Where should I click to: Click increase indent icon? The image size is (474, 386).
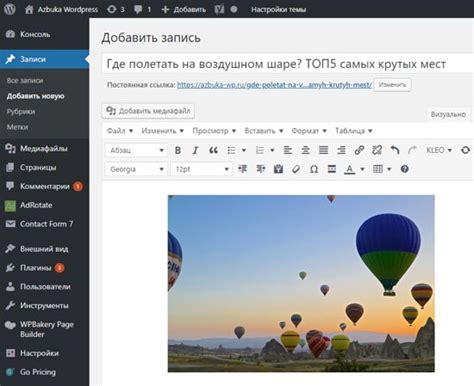pos(261,169)
